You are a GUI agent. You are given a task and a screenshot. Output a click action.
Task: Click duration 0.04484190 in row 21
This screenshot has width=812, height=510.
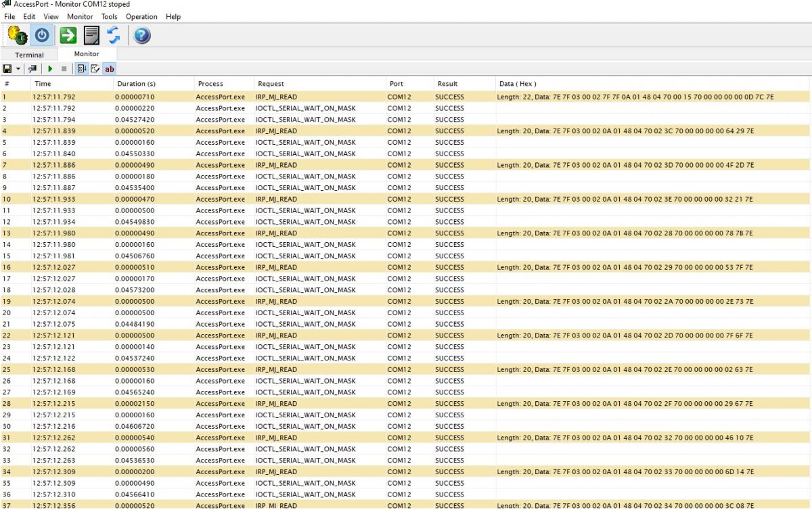tap(135, 324)
